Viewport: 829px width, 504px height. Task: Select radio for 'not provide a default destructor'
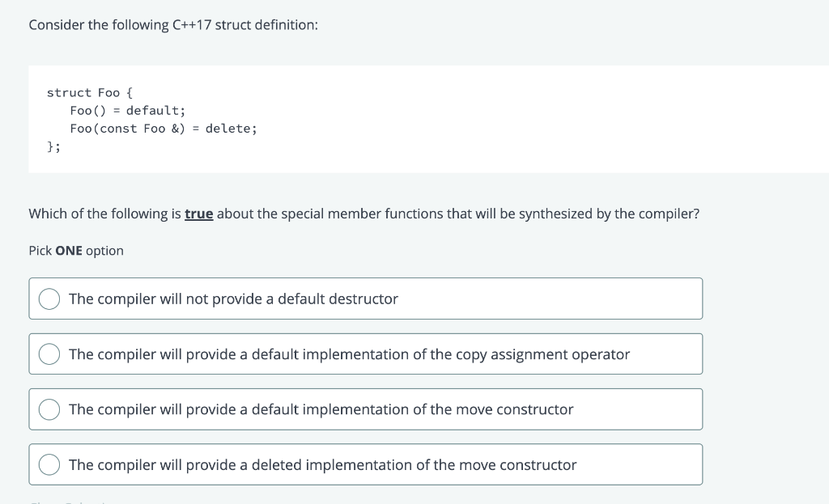tap(49, 299)
